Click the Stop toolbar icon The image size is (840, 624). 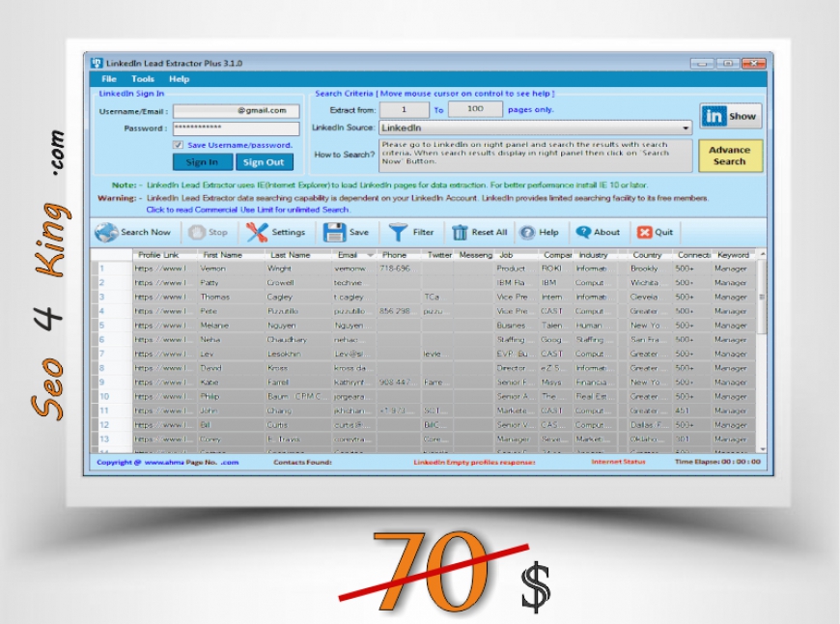(x=197, y=232)
